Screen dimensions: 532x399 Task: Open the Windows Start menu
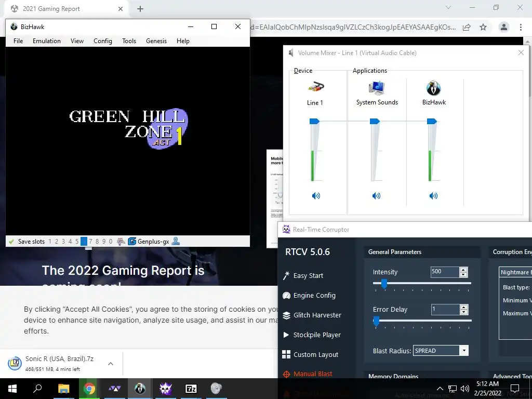(12, 389)
